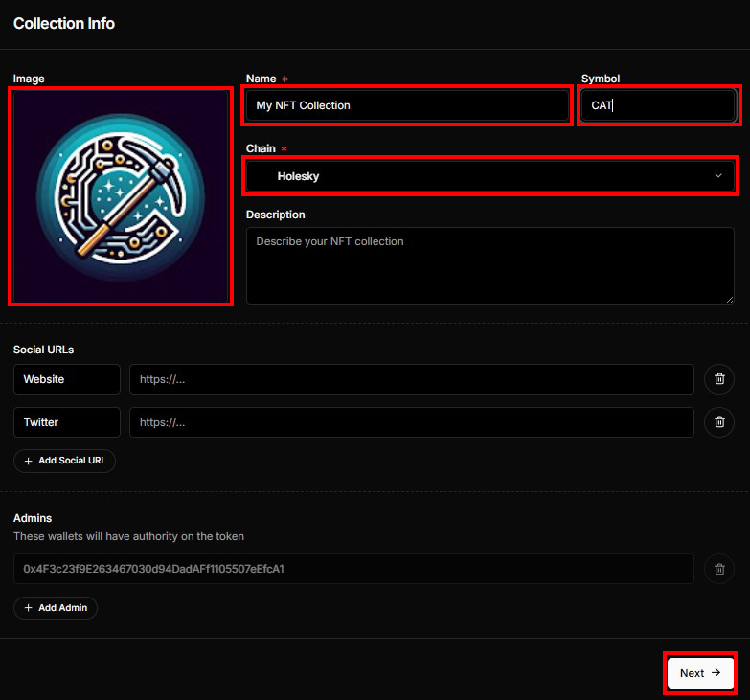Click the admin wallet address field

tap(353, 569)
